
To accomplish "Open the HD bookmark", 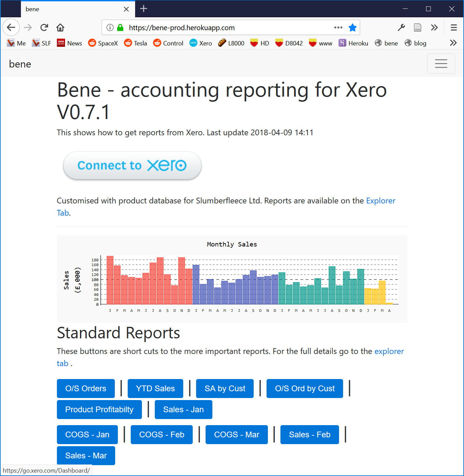I will [x=259, y=43].
